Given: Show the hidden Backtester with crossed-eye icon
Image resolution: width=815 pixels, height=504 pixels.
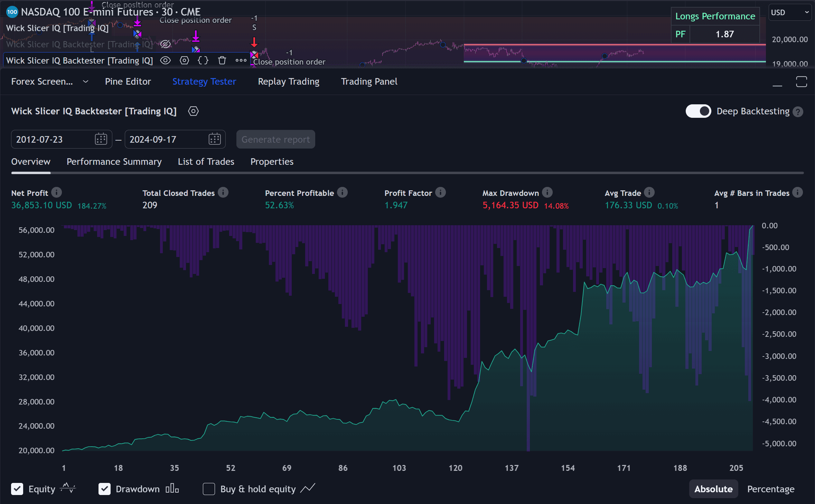Looking at the screenshot, I should [165, 44].
